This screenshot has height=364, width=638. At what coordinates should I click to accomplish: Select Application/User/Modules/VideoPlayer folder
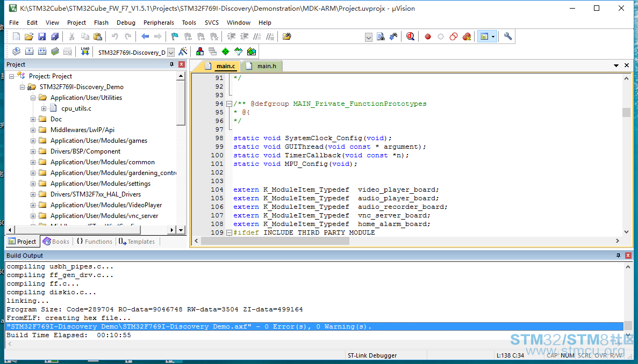coord(106,205)
